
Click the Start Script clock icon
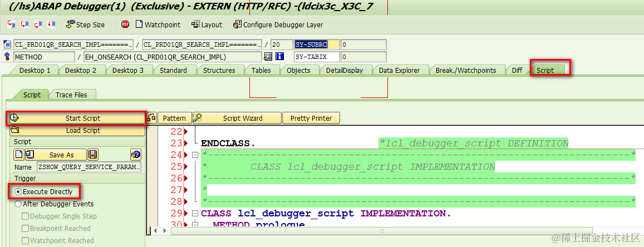point(13,118)
